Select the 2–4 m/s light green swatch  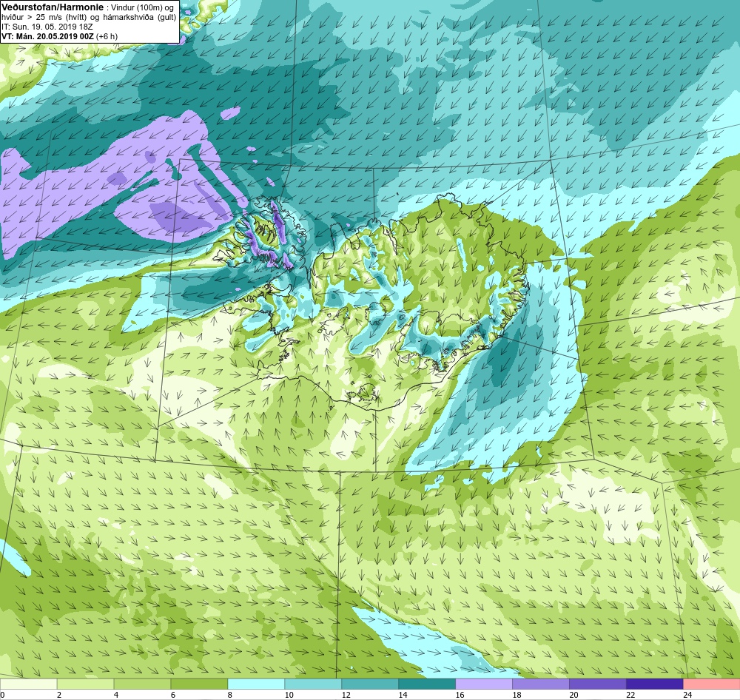point(85,684)
